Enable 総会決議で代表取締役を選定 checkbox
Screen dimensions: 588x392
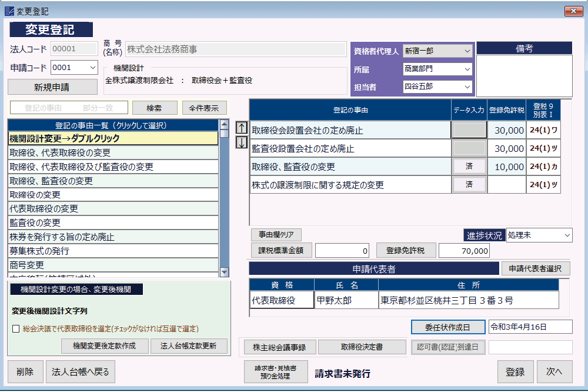click(16, 328)
